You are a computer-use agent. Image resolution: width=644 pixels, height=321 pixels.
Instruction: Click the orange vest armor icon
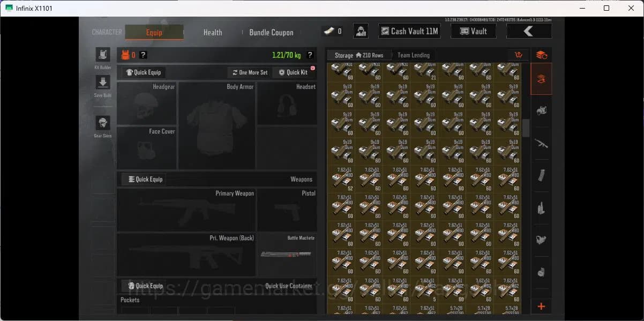[125, 55]
